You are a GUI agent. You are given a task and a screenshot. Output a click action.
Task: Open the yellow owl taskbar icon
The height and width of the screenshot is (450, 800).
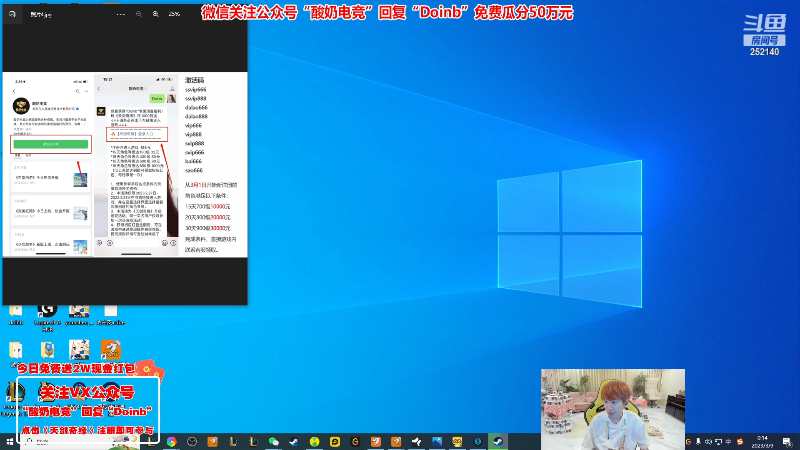[x=457, y=442]
